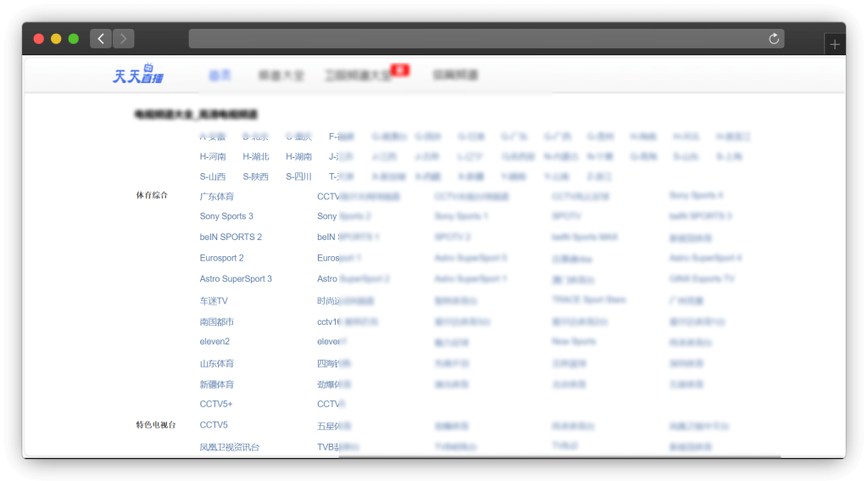
Task: Open the CCTV5+ channel link
Action: click(x=216, y=405)
